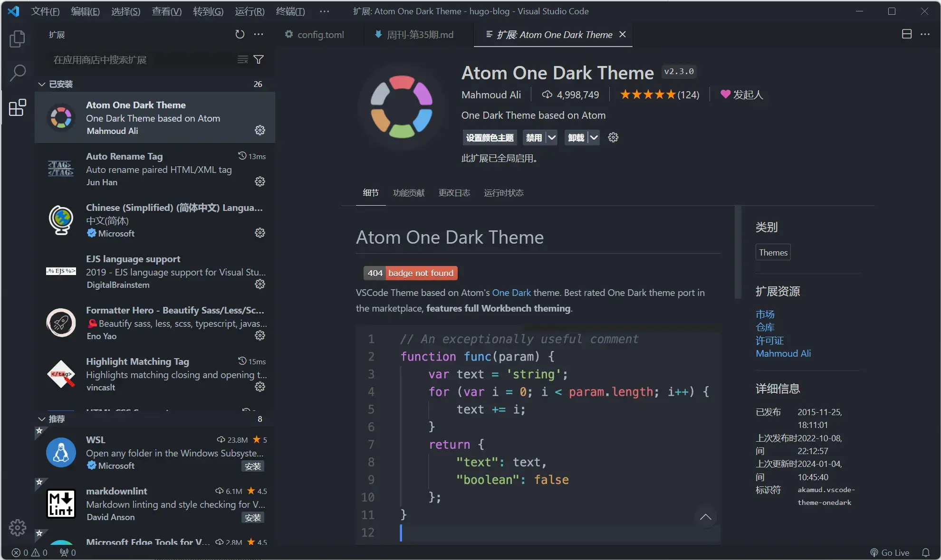The image size is (941, 560).
Task: Click the errors and warnings status indicator
Action: (29, 553)
